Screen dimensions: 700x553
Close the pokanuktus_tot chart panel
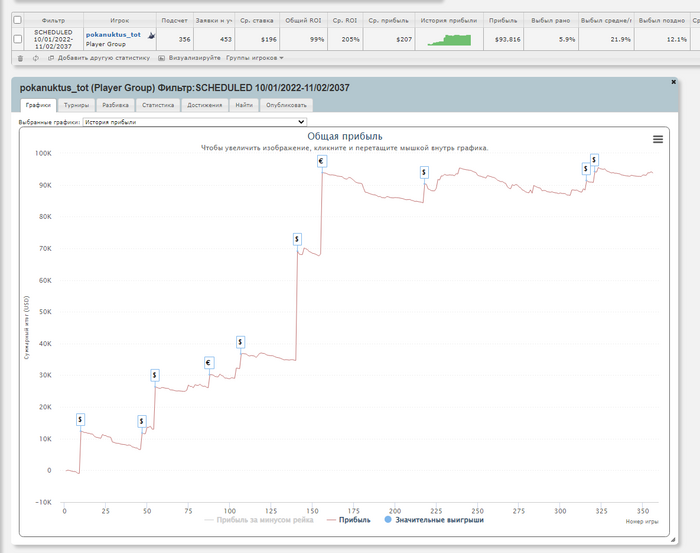point(673,82)
